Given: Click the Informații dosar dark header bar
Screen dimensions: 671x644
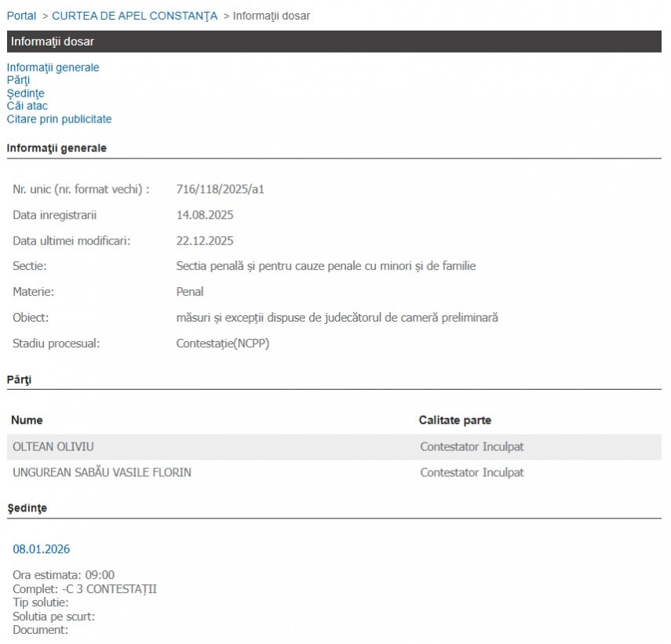Looking at the screenshot, I should [334, 42].
